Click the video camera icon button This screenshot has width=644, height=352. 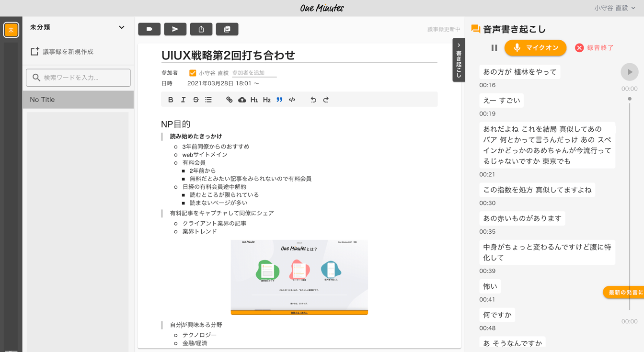[149, 29]
